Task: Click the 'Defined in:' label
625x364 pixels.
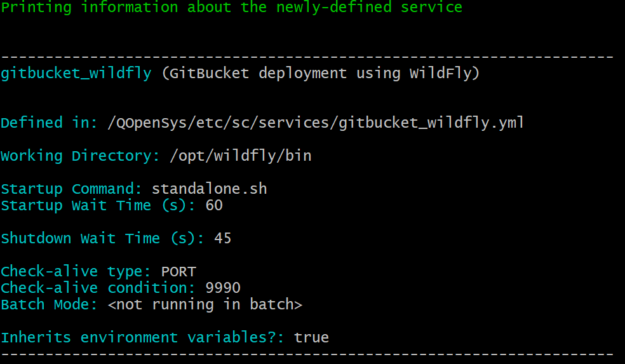Action: click(50, 123)
